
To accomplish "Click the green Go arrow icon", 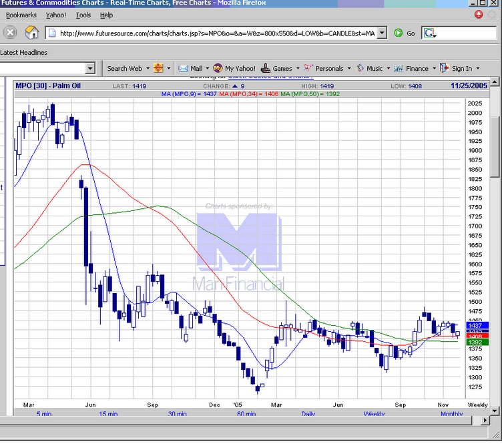I will (x=398, y=33).
